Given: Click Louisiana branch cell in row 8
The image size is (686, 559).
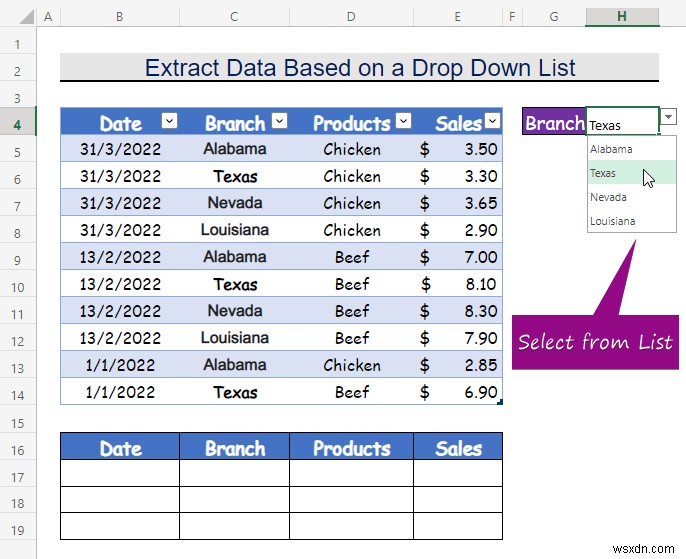Looking at the screenshot, I should [234, 230].
